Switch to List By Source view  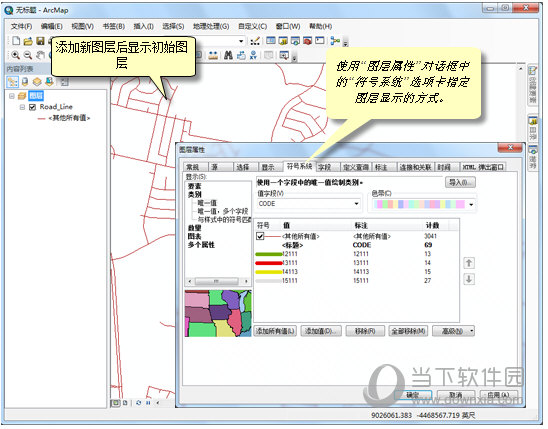25,82
